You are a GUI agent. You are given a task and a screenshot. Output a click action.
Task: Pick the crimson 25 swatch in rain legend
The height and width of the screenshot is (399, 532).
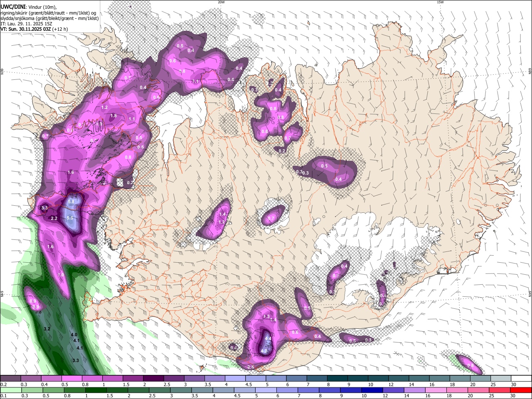[500, 390]
